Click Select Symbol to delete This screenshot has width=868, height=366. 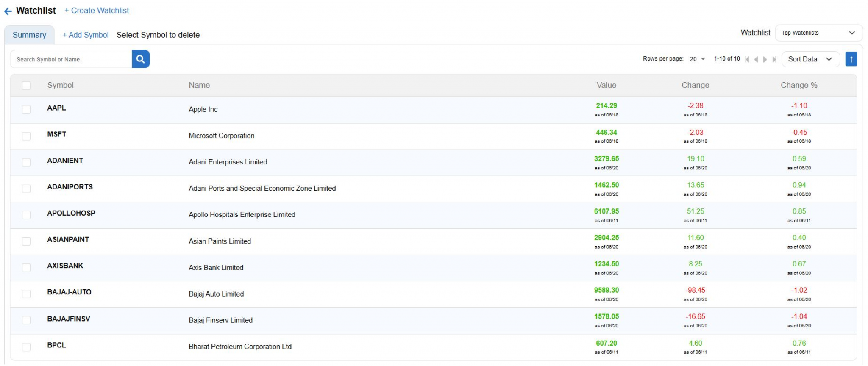click(x=158, y=35)
